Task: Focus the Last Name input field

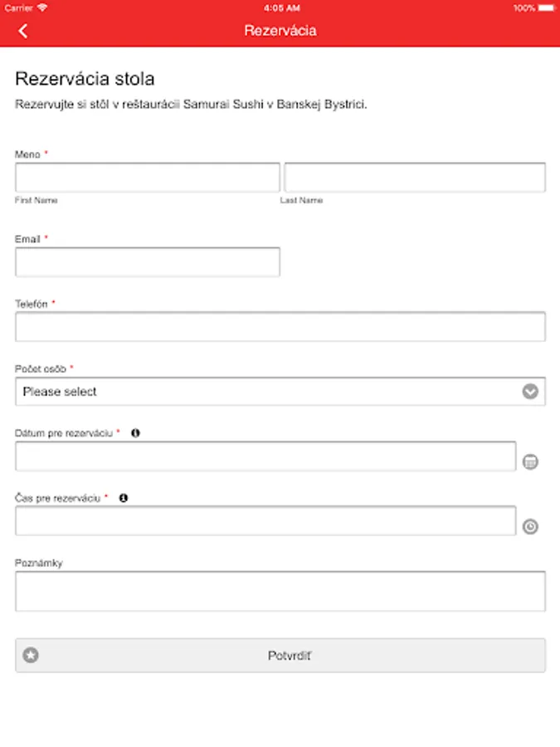Action: pos(415,178)
